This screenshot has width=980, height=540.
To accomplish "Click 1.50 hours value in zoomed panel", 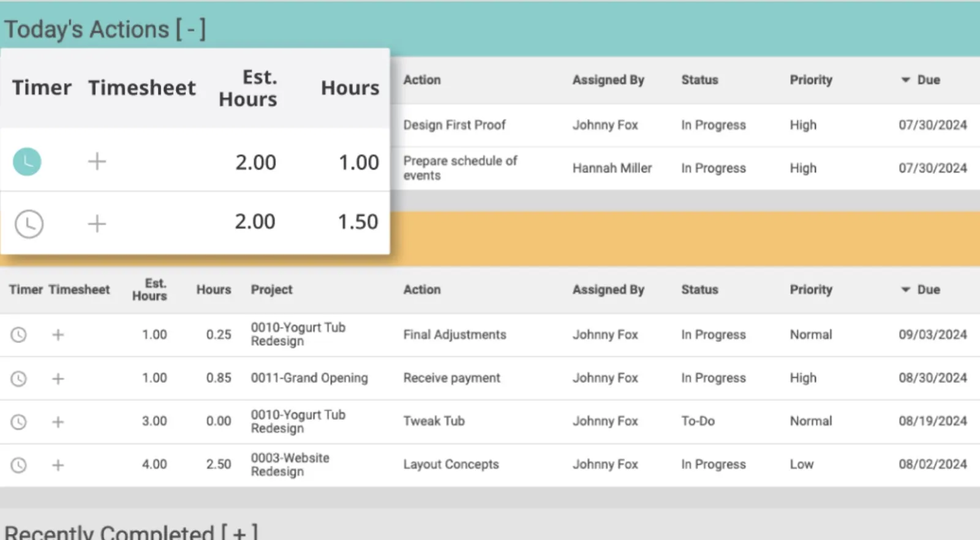I will [x=358, y=222].
